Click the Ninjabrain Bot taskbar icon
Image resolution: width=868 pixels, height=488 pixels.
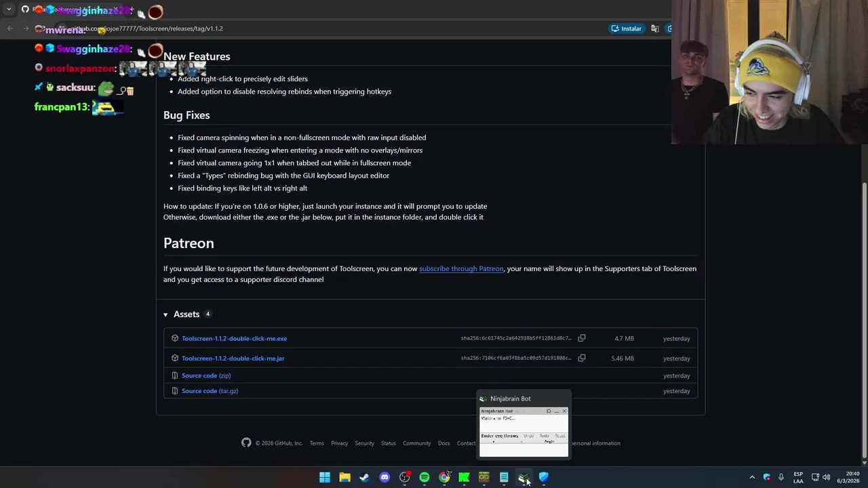point(524,477)
